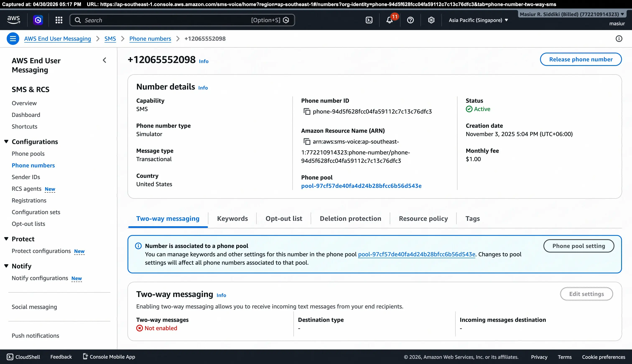Select Phone numbers in the sidebar
The image size is (632, 364).
(x=33, y=166)
